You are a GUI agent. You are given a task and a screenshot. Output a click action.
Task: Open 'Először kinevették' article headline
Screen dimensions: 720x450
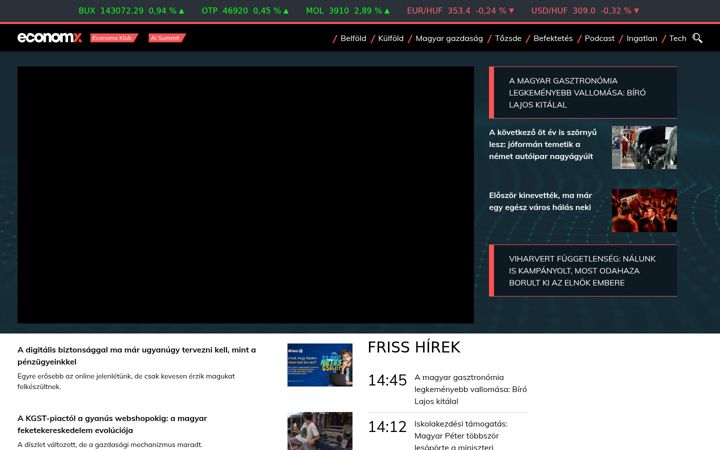click(540, 201)
